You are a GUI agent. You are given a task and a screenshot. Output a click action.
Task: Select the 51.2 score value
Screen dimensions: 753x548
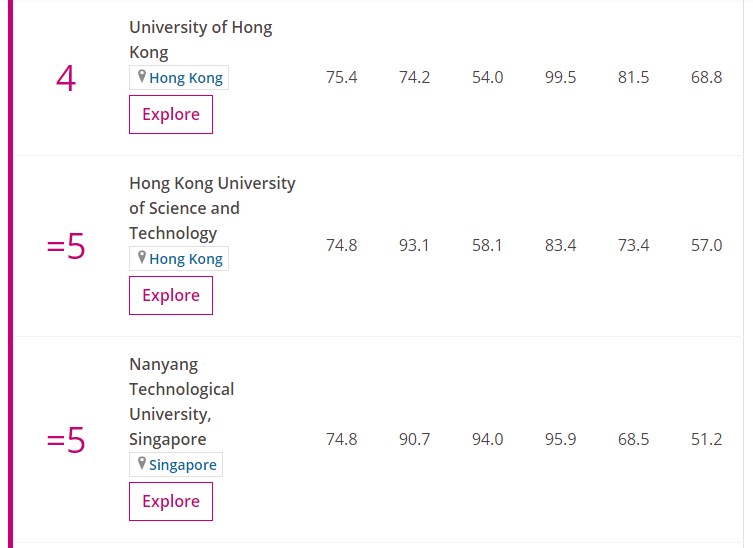coord(706,440)
